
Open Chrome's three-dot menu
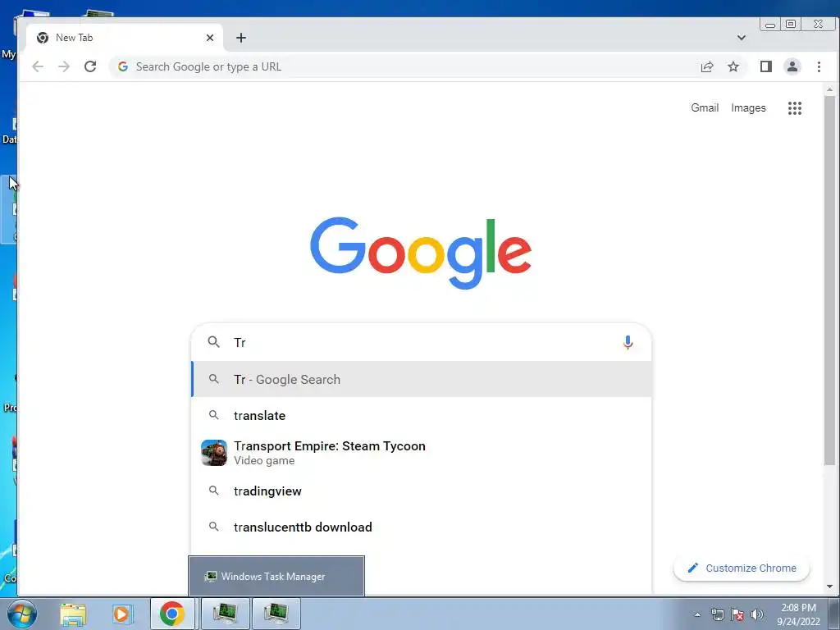(x=819, y=66)
